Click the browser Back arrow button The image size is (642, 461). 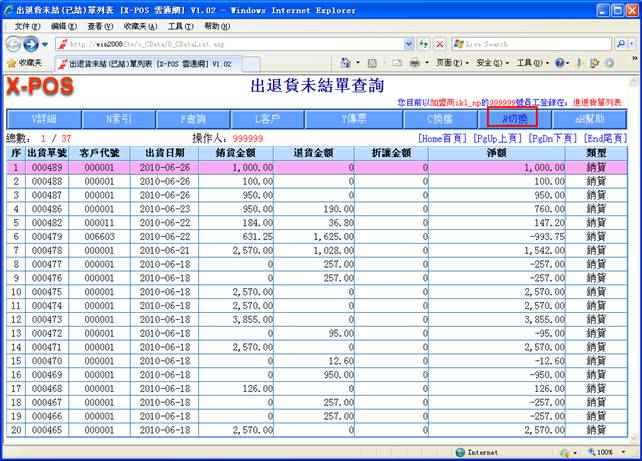pyautogui.click(x=14, y=44)
